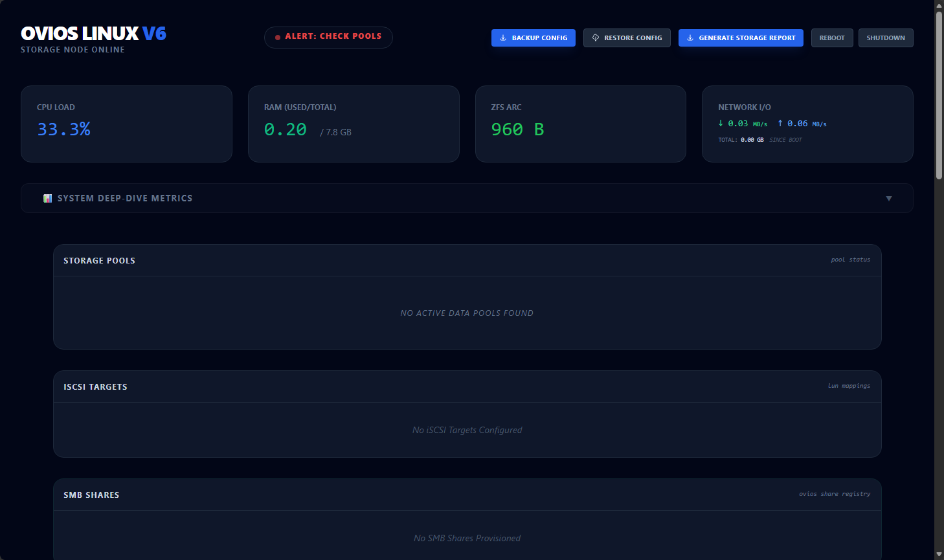Click the upload rate 0.06 MB/s
This screenshot has height=560, width=944.
click(x=807, y=124)
